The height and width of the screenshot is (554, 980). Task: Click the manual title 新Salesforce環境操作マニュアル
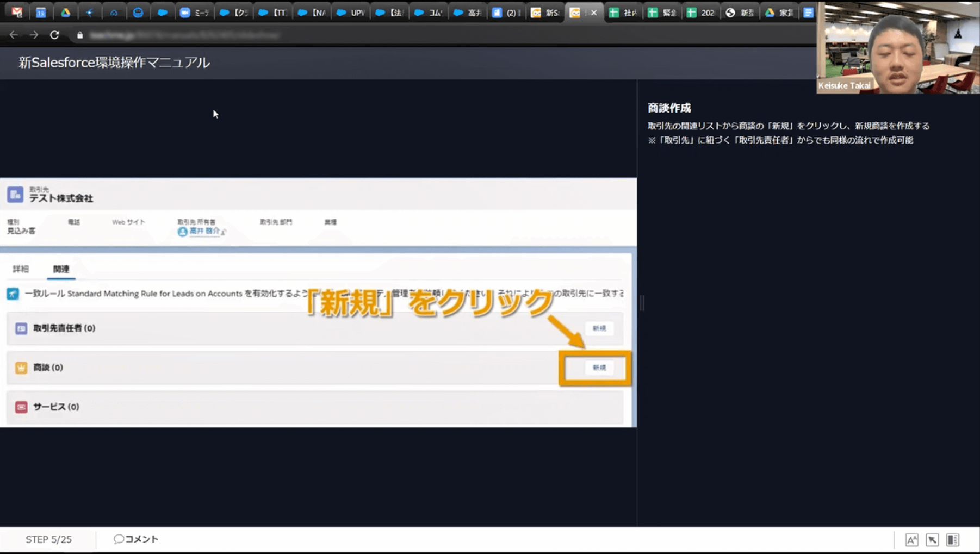(114, 63)
